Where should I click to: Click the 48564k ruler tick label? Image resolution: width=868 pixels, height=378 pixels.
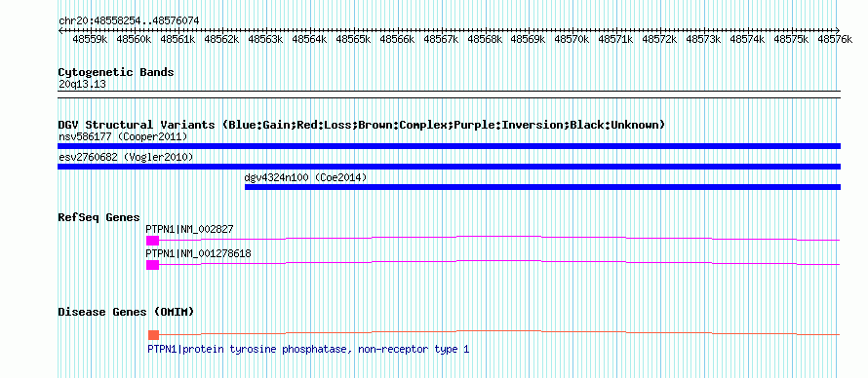tap(309, 40)
